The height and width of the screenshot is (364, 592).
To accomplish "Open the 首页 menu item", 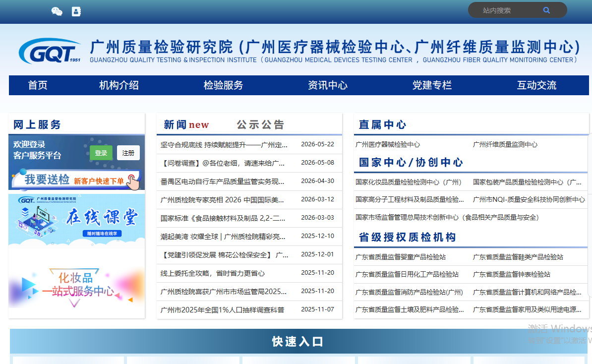I will point(38,85).
